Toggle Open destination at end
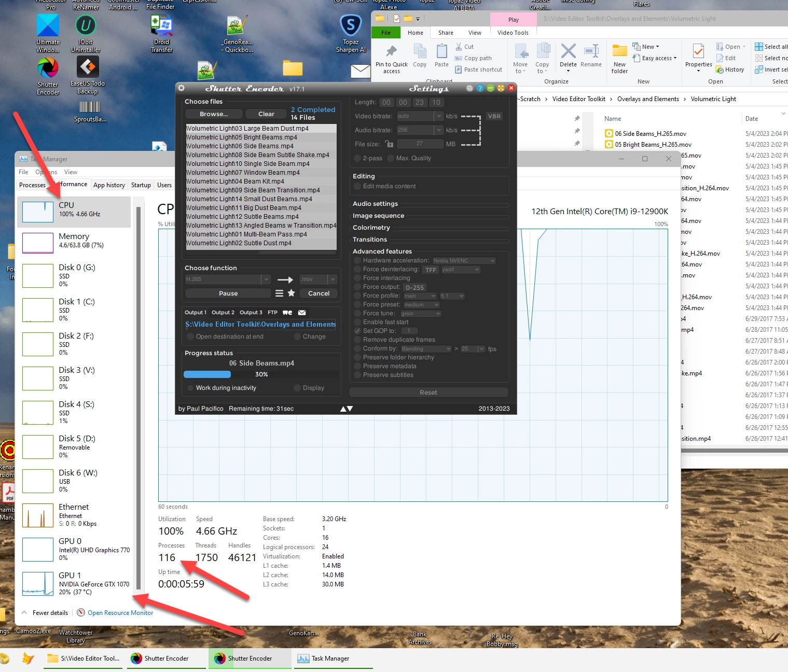Image resolution: width=788 pixels, height=672 pixels. 190,337
